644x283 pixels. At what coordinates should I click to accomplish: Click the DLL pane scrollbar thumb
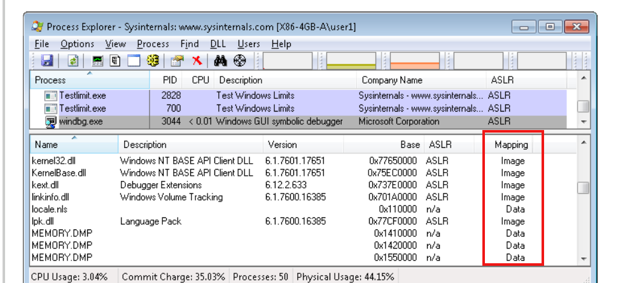(x=583, y=188)
